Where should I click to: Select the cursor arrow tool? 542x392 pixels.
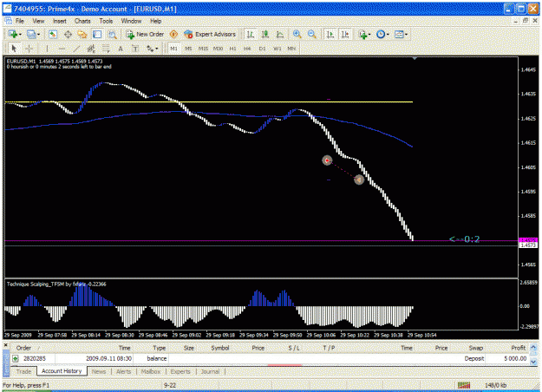(x=14, y=49)
